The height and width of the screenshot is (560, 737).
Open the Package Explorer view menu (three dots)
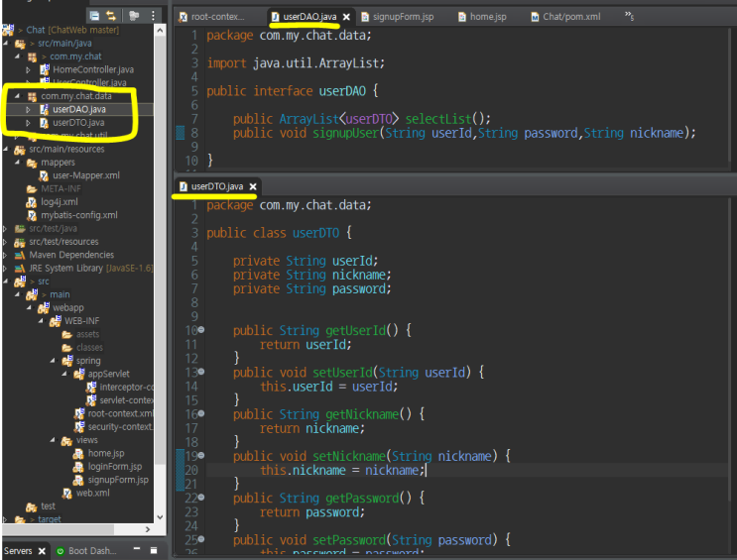(x=153, y=16)
